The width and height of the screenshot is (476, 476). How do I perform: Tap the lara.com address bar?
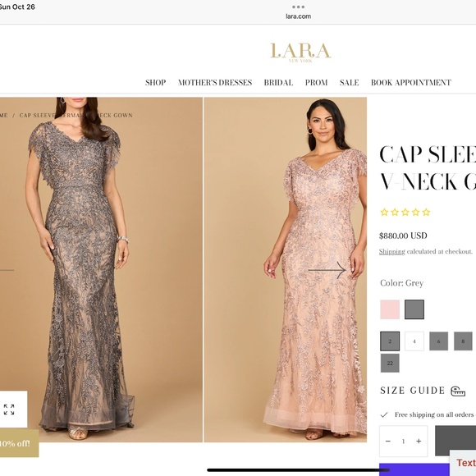[x=298, y=16]
